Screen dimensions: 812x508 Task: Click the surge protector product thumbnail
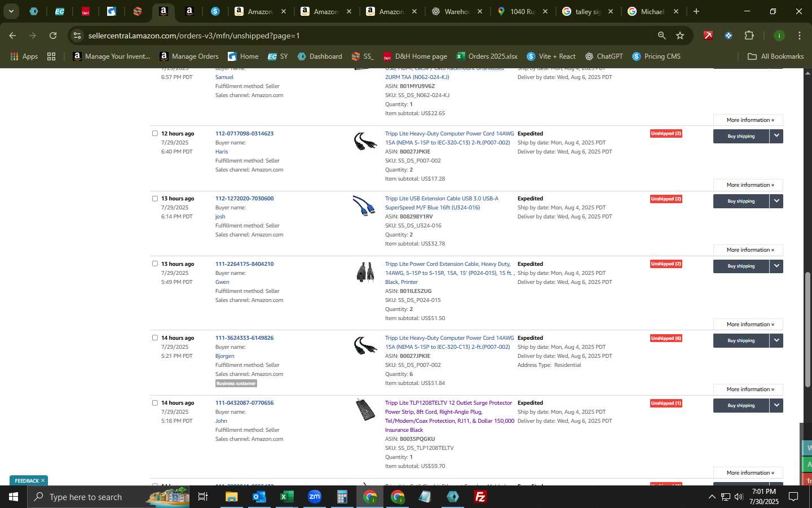(365, 410)
